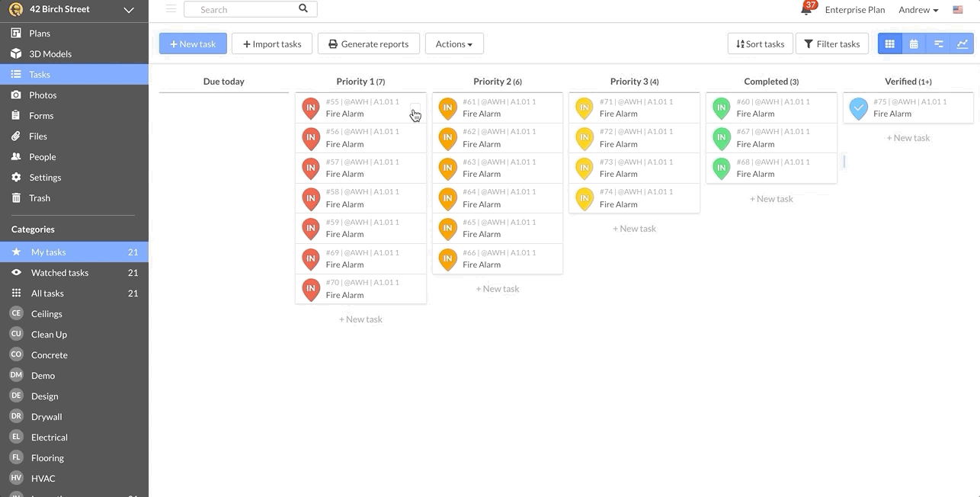Expand the 42 Birch Street project selector
980x497 pixels.
(x=128, y=11)
